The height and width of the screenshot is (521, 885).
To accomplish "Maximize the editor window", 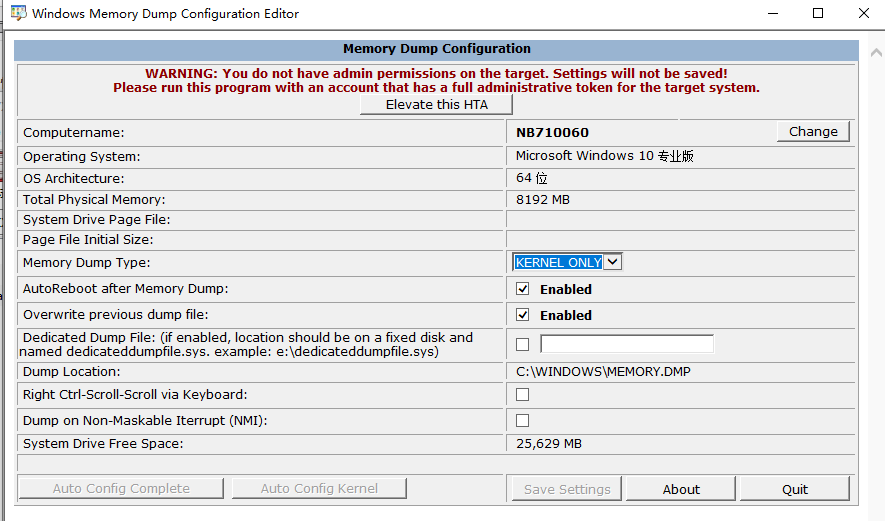I will pyautogui.click(x=818, y=13).
